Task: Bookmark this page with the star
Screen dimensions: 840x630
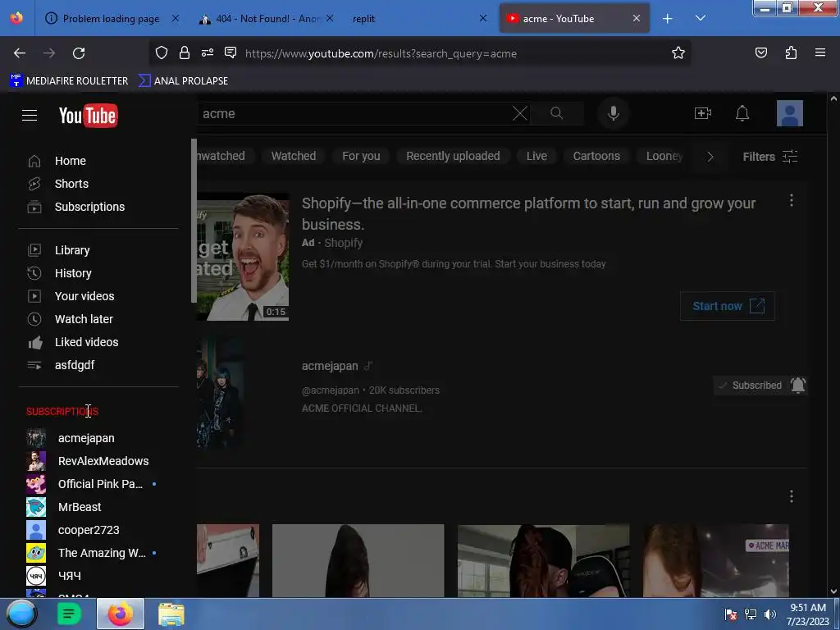Action: point(678,52)
